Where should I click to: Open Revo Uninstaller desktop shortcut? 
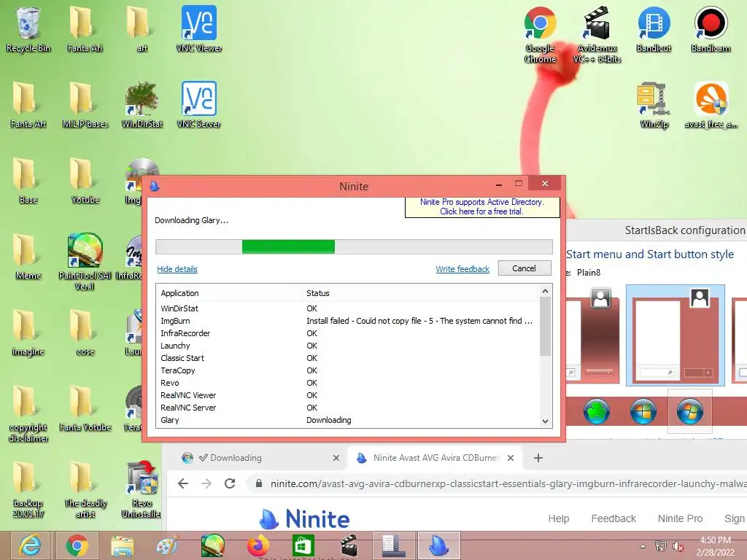click(x=141, y=489)
